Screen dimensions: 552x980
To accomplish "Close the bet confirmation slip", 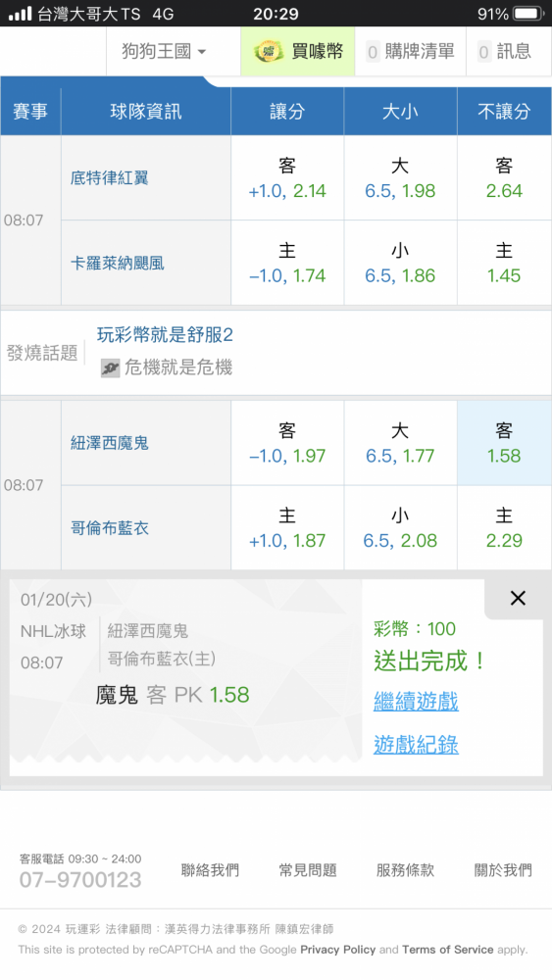I will (x=518, y=598).
